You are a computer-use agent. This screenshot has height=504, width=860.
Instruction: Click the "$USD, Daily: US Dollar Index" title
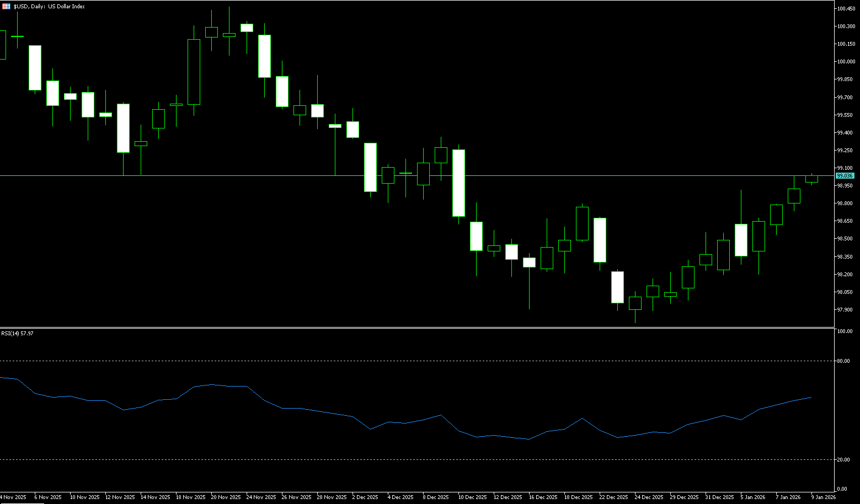(49, 7)
